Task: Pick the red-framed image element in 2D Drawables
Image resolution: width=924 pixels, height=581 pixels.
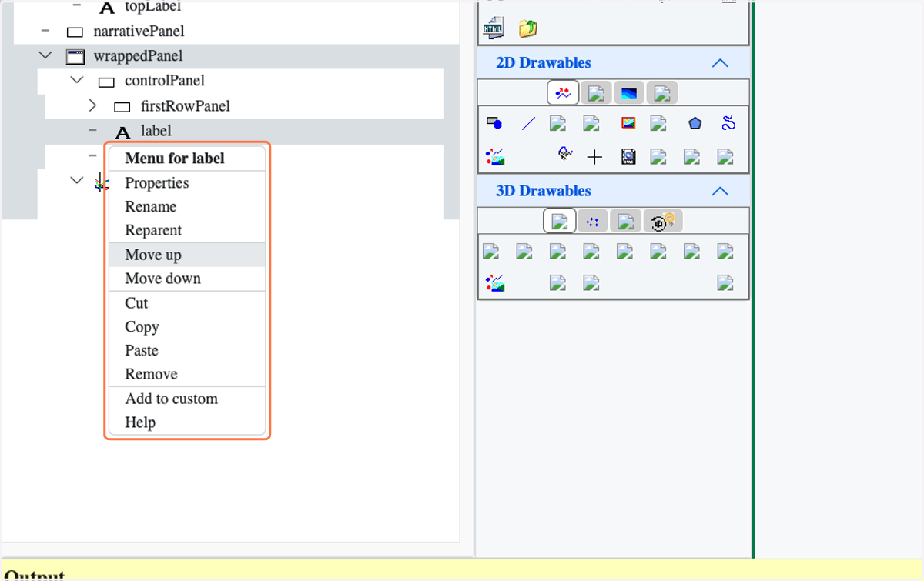Action: coord(628,123)
